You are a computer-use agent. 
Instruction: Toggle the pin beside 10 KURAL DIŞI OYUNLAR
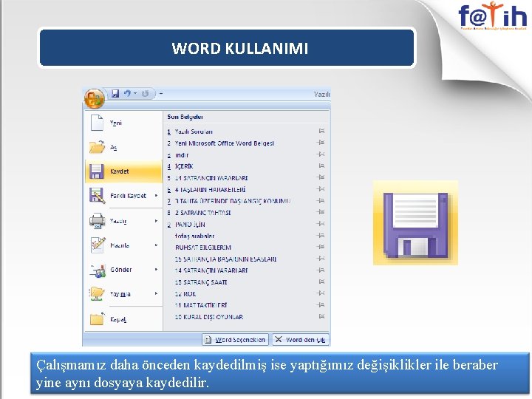(x=321, y=316)
